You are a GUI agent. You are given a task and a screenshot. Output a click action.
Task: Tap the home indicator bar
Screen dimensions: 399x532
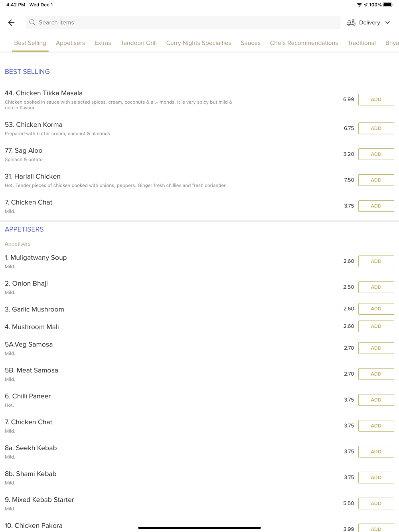[x=199, y=528]
